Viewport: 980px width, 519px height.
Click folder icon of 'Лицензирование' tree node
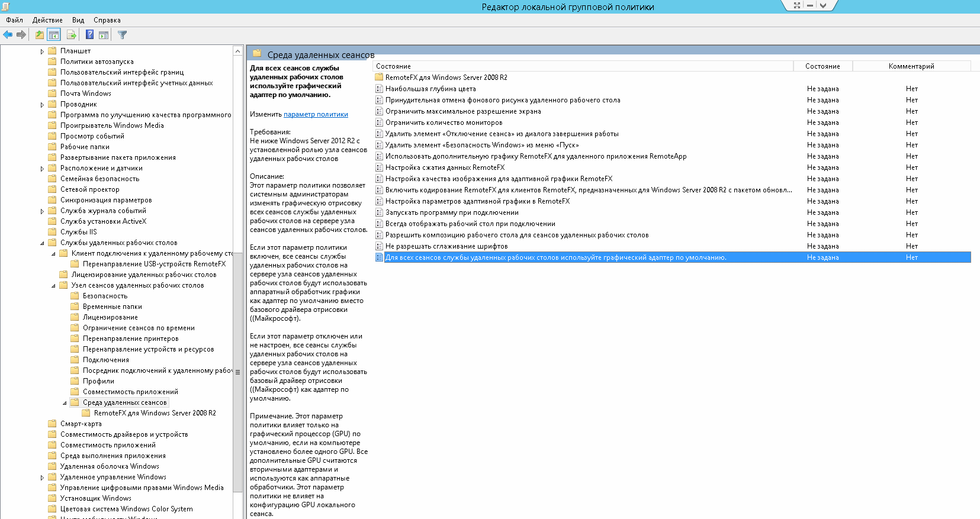coord(75,317)
